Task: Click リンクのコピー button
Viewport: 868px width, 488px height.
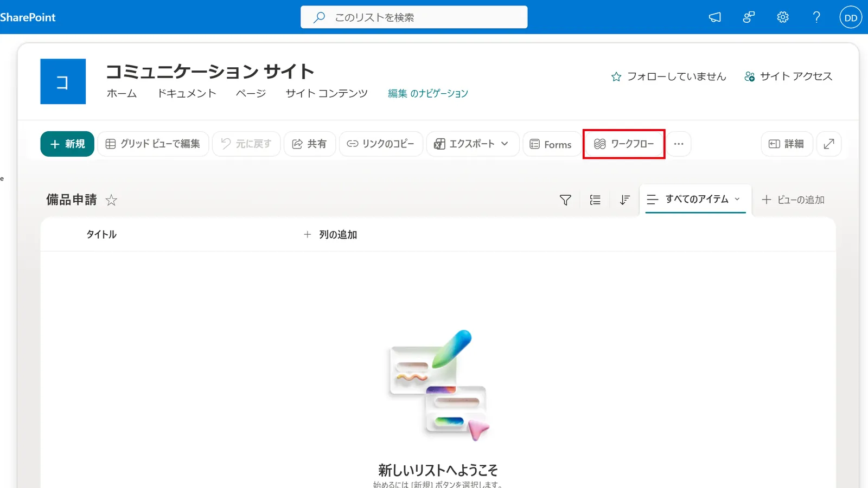Action: [x=381, y=144]
